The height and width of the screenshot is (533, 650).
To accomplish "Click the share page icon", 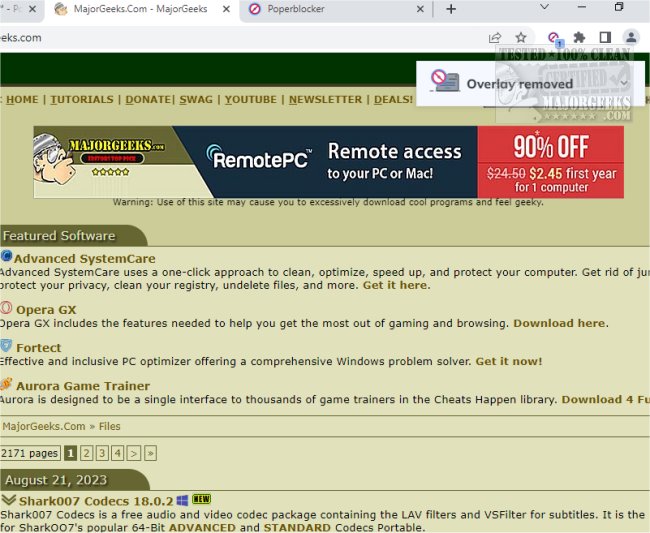I will coord(495,37).
